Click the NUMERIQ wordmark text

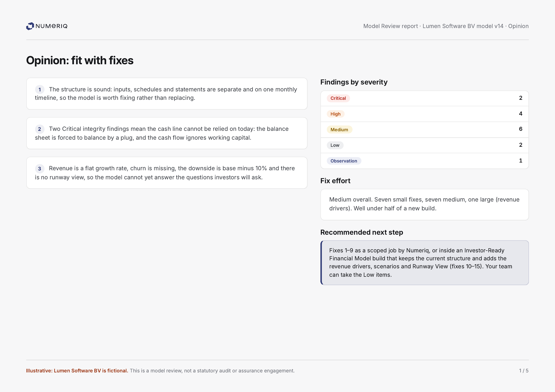(52, 26)
